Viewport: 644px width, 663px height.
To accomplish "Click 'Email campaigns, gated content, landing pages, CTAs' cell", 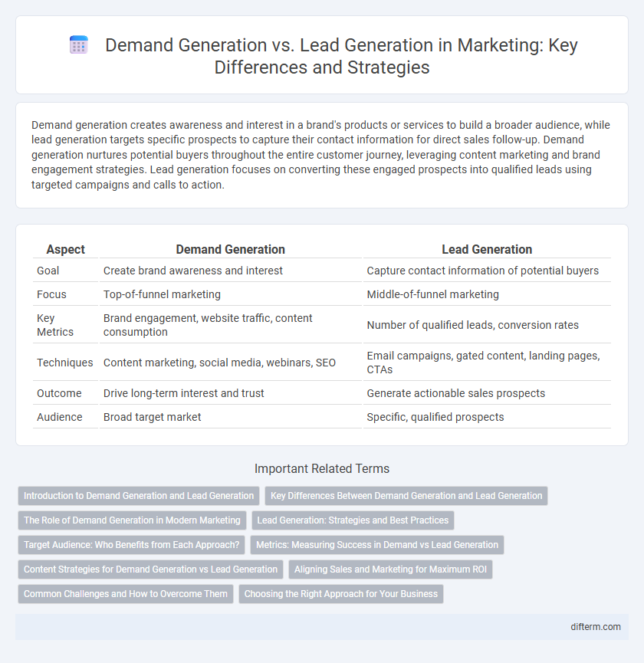I will point(483,363).
